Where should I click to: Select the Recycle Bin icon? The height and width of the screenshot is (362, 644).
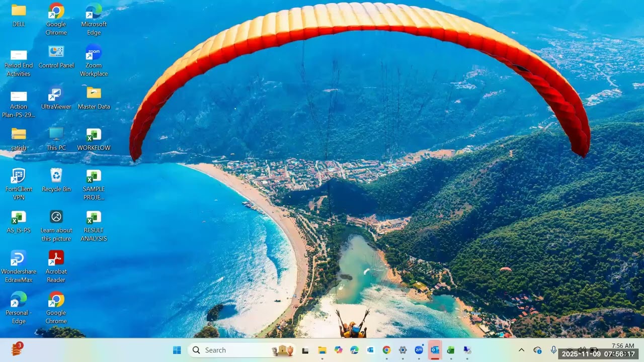pos(56,180)
